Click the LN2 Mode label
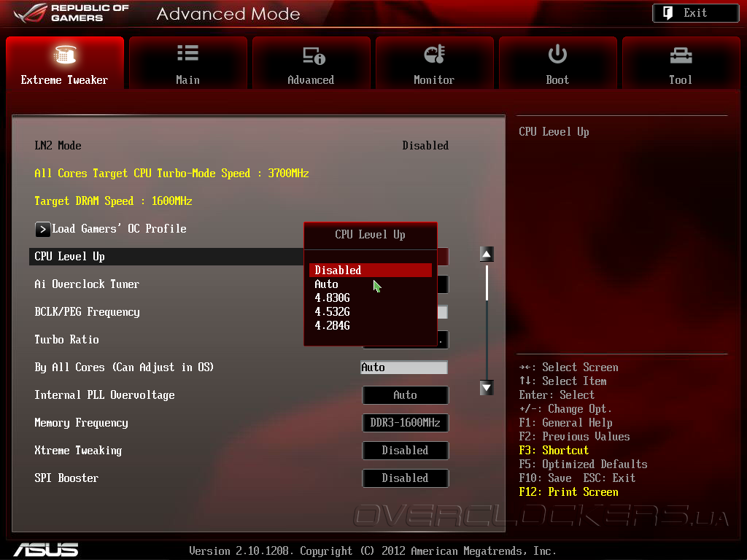 coord(58,146)
